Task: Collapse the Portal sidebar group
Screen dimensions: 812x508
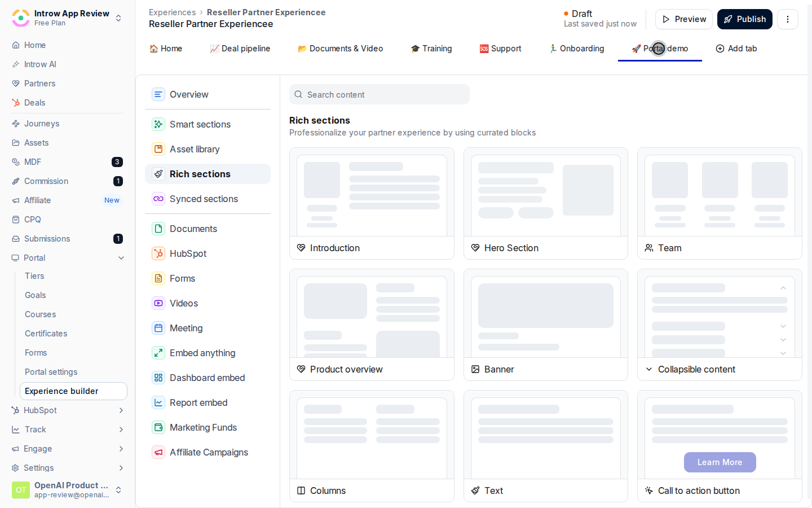Action: pos(68,258)
